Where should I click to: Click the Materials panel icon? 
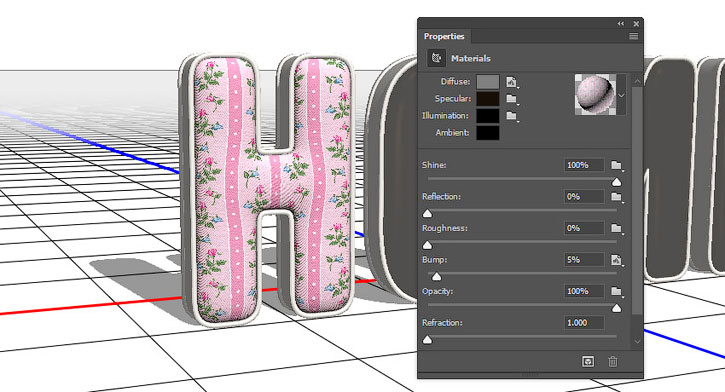(436, 58)
